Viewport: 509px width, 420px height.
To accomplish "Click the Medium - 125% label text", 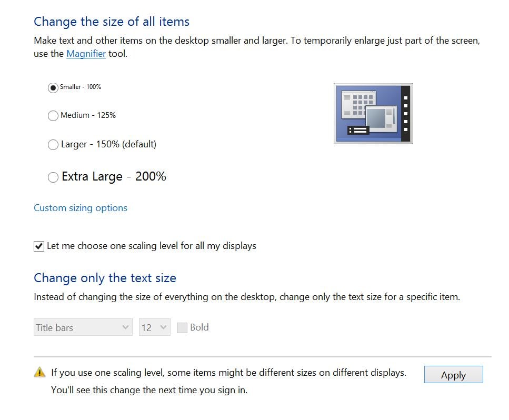I will pyautogui.click(x=88, y=115).
